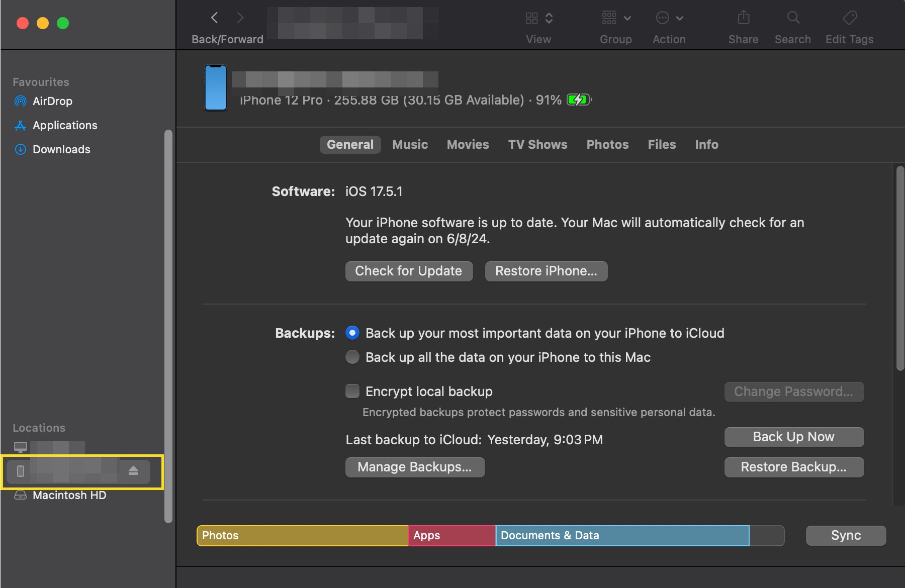The image size is (905, 588).
Task: Click the iPhone device image icon
Action: point(216,88)
